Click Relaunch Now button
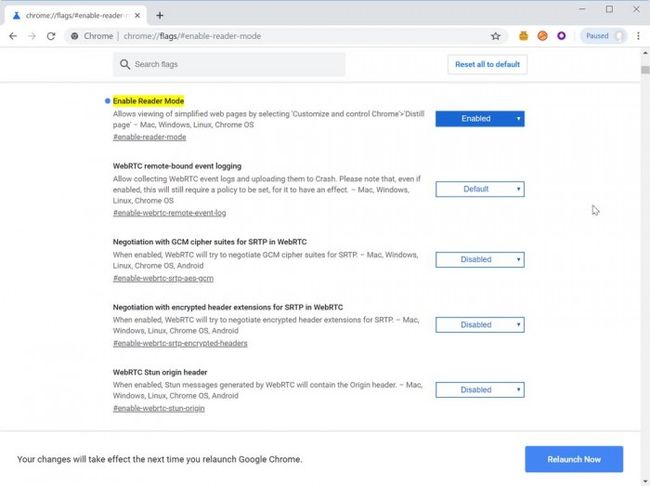 (574, 459)
